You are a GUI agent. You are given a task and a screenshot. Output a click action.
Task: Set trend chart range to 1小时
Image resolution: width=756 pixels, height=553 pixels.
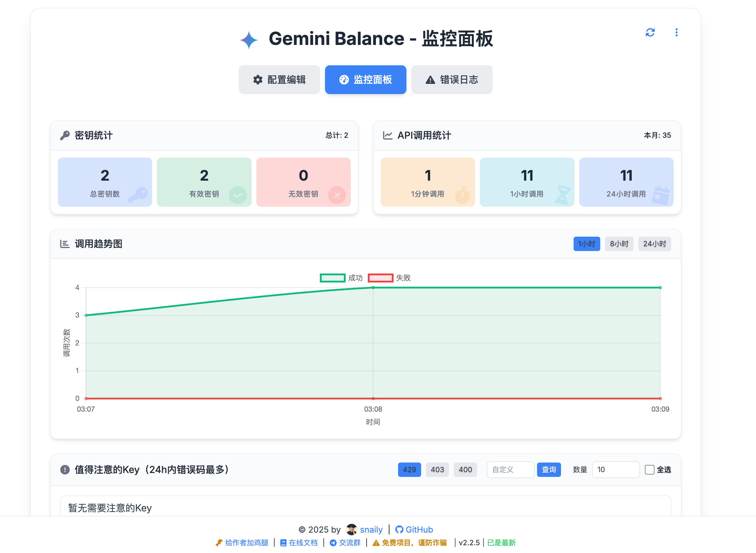tap(587, 244)
